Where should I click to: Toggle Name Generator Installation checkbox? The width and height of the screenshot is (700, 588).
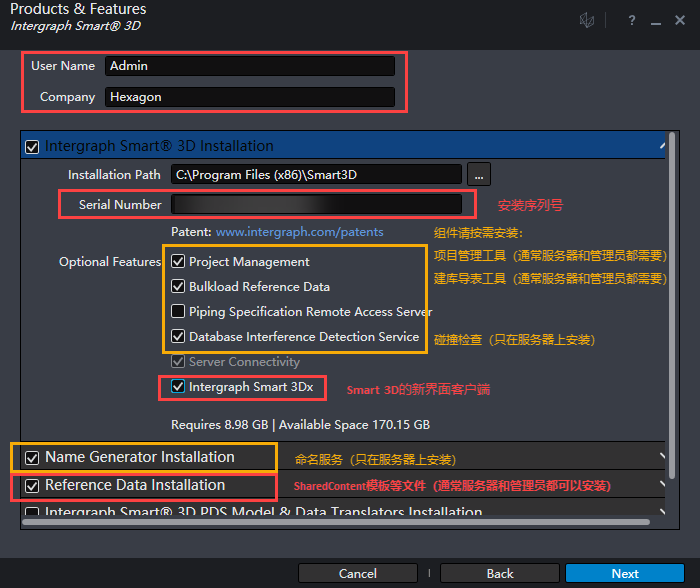[32, 458]
